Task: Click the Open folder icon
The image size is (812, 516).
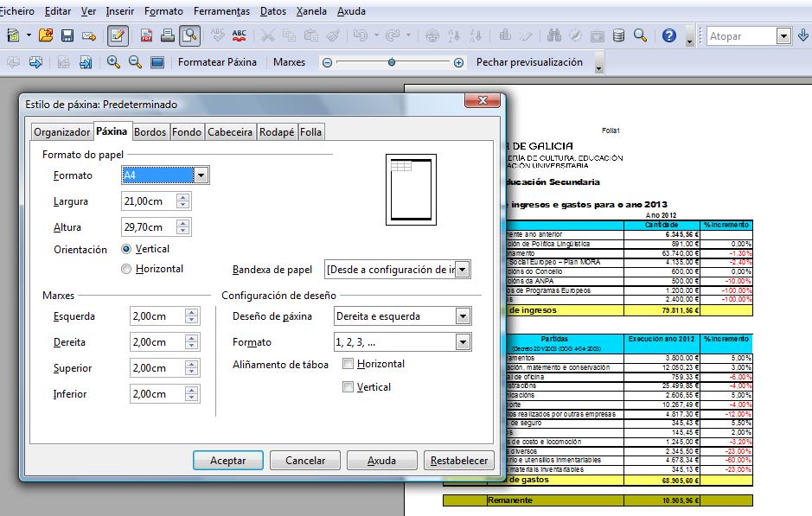Action: 46,35
